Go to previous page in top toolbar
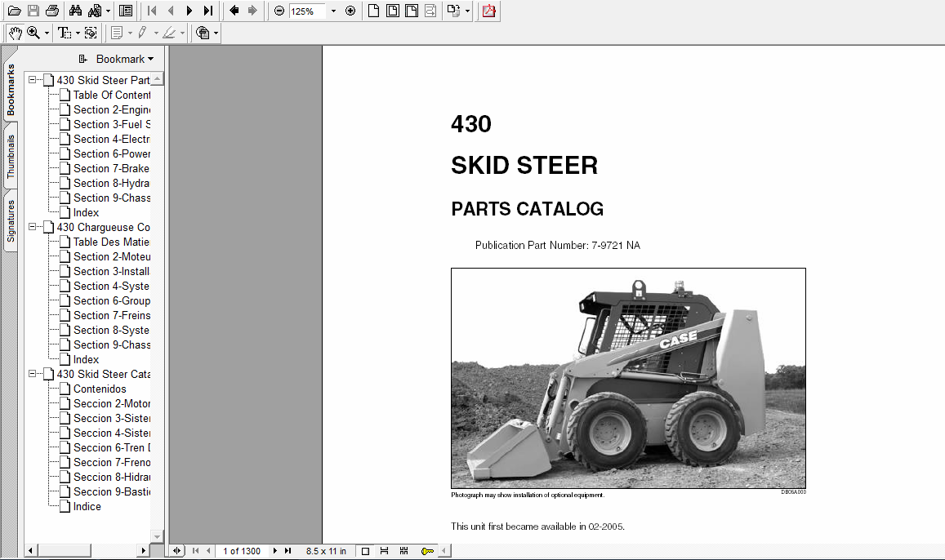The image size is (945, 560). coord(171,11)
